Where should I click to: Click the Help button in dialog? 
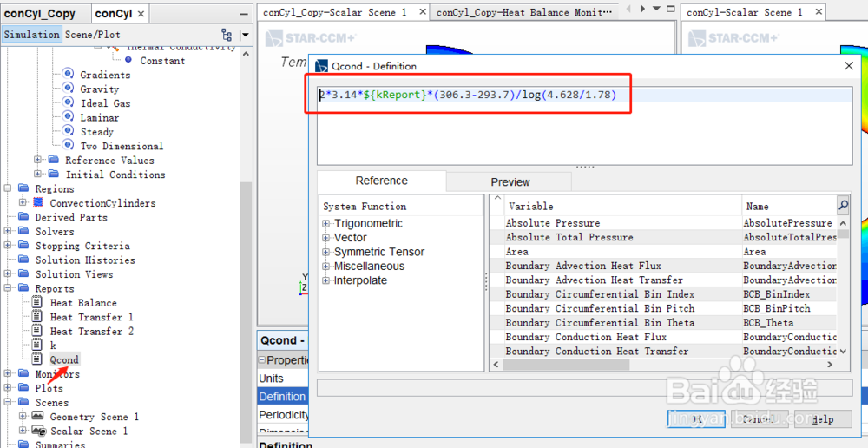point(822,419)
